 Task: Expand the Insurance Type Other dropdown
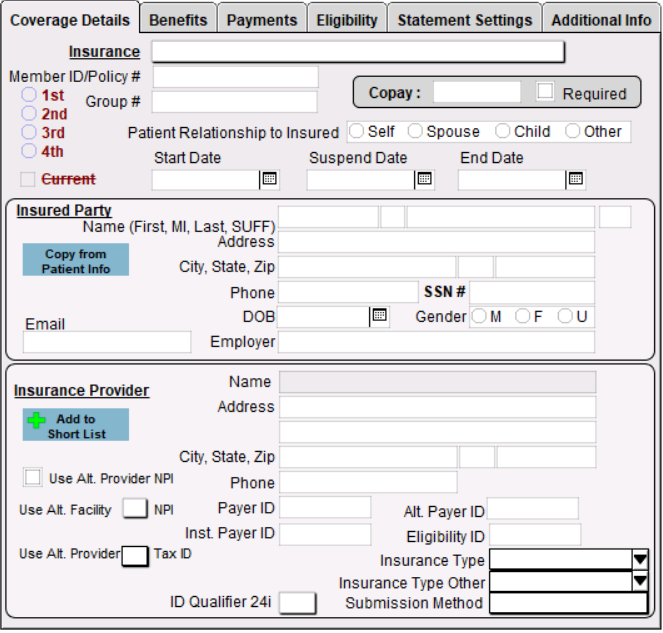[x=640, y=581]
